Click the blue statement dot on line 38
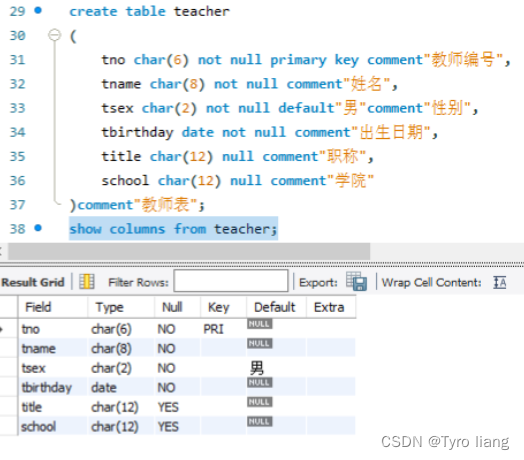 [38, 228]
